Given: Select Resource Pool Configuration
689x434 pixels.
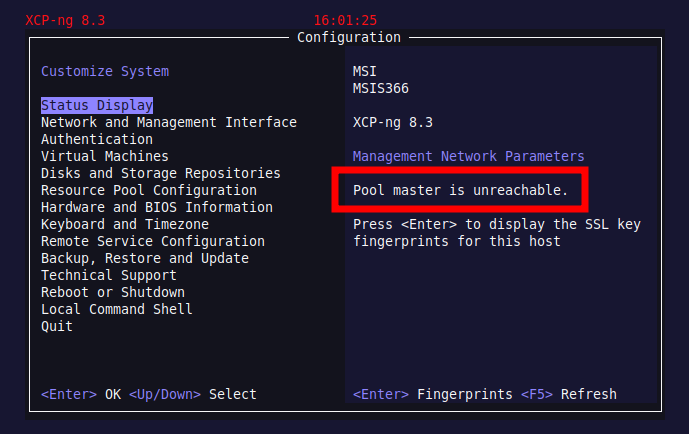Looking at the screenshot, I should (x=149, y=190).
